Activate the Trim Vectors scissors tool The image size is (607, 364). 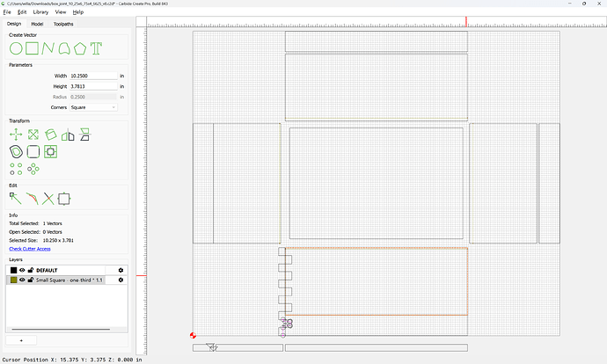48,199
